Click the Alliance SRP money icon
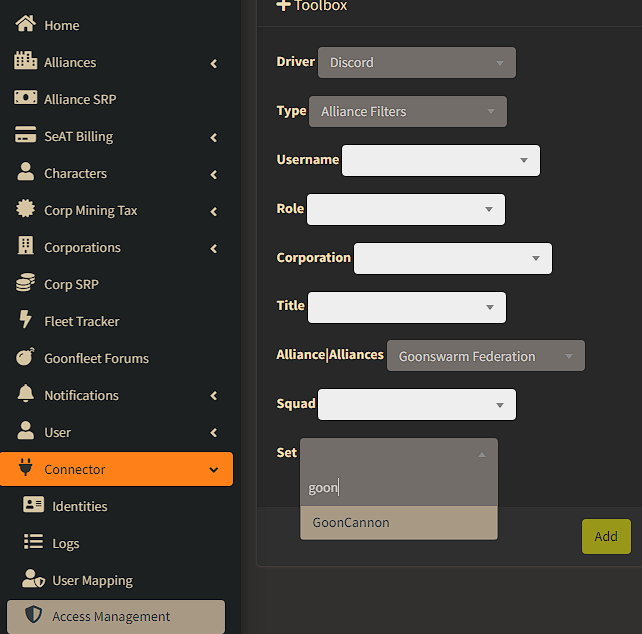642x634 pixels. (26, 99)
